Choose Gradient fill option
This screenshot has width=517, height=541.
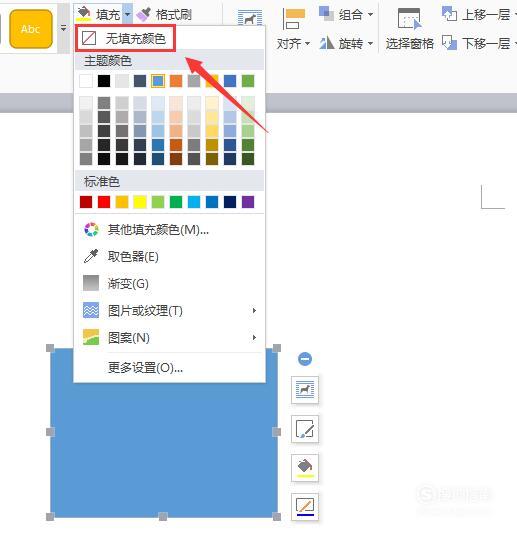point(169,284)
